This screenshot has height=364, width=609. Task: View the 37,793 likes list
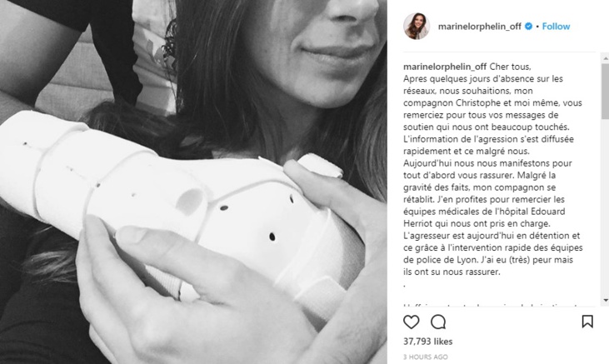click(x=427, y=342)
